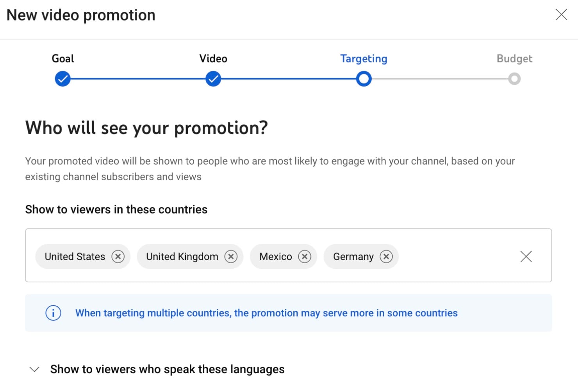Go to the Budget step
The width and height of the screenshot is (578, 392).
[x=515, y=59]
